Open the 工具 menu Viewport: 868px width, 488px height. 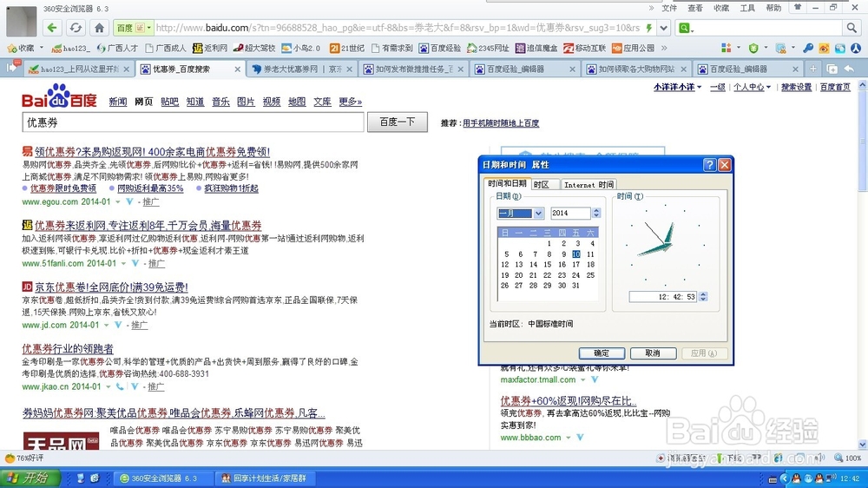[x=747, y=8]
